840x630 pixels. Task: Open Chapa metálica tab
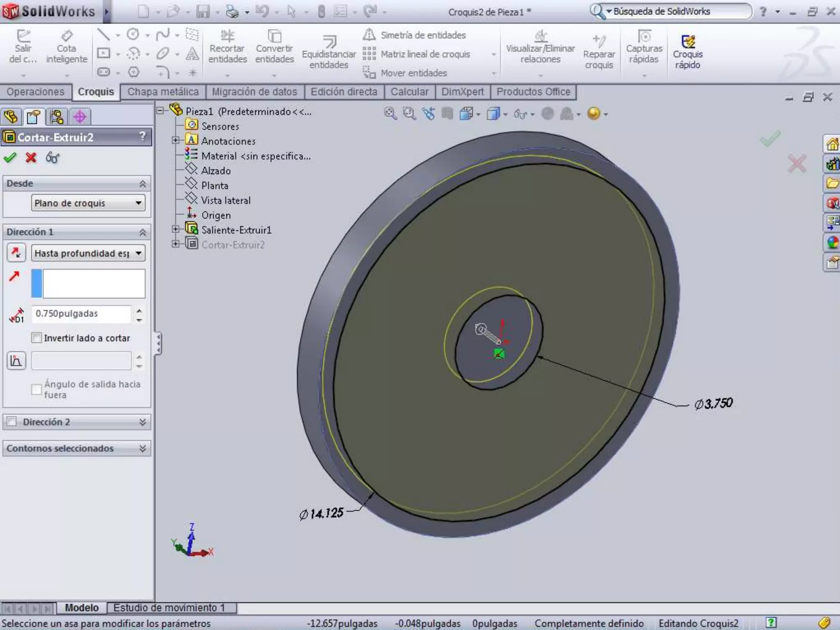[x=163, y=92]
